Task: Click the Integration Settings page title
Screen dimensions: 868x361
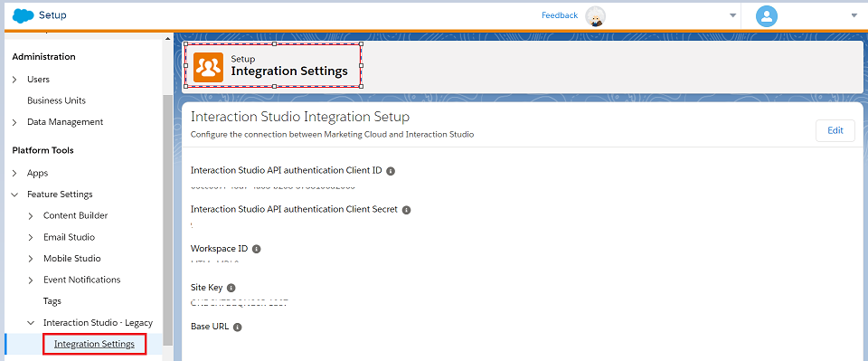Action: (289, 71)
